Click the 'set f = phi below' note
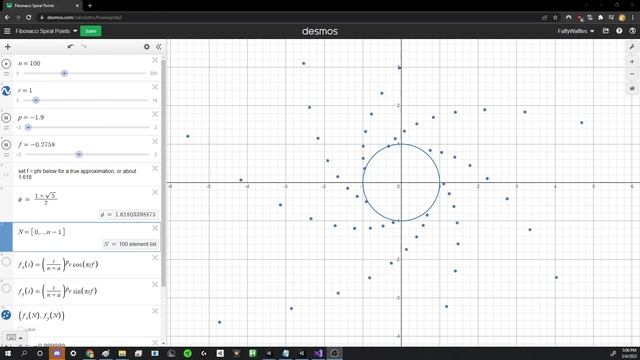Screen dimensions: 640x360 [78, 174]
